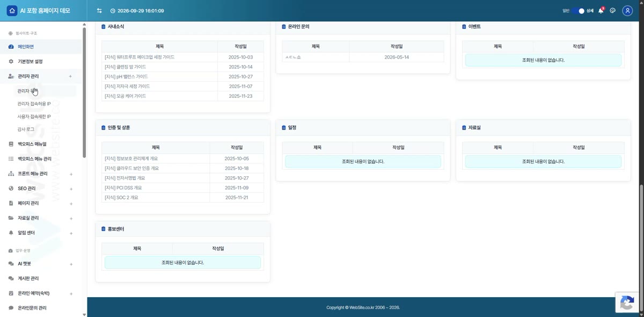Click the sitemap icon beside 프론트 메뉴 관리

(11, 174)
